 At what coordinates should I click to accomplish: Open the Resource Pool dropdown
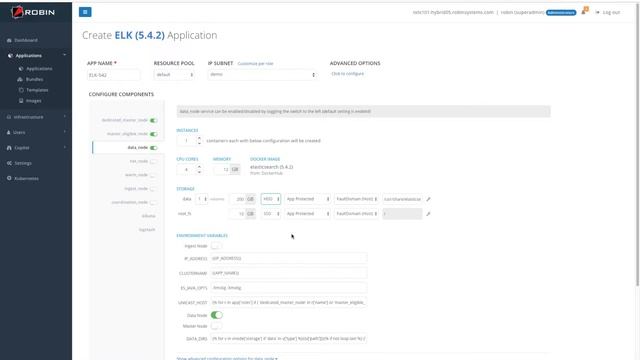pyautogui.click(x=174, y=75)
